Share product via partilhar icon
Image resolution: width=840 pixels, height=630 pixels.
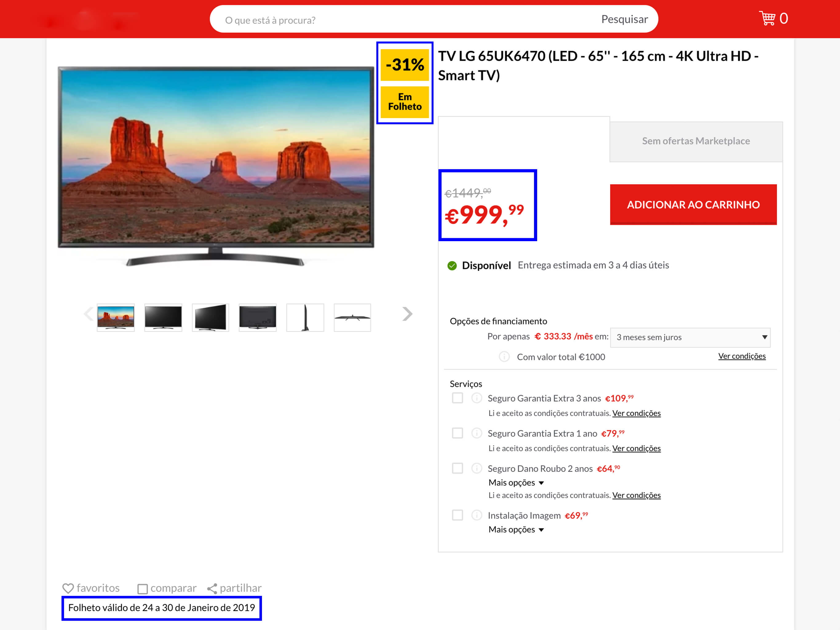pyautogui.click(x=212, y=588)
